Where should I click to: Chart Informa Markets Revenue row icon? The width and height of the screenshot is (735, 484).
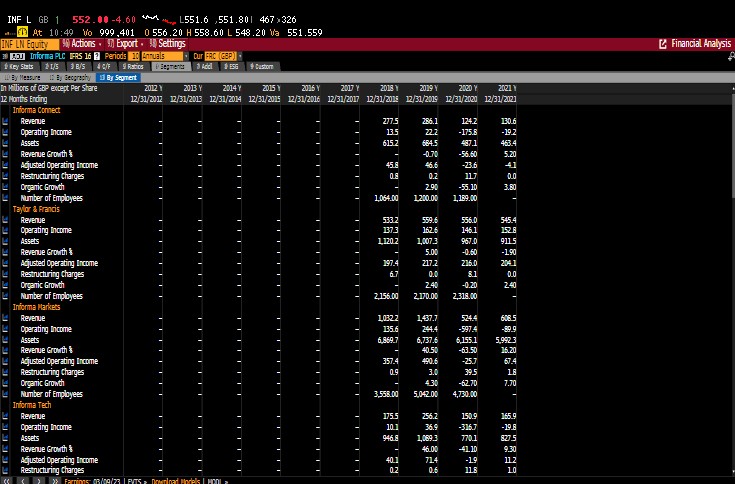(5, 318)
